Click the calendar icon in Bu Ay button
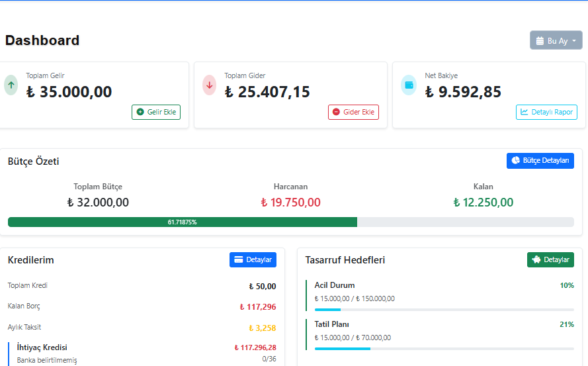 tap(540, 40)
